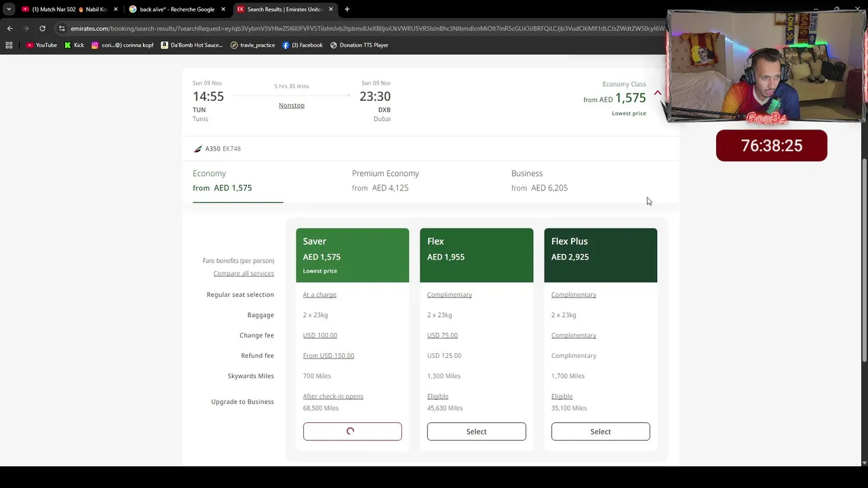Image resolution: width=868 pixels, height=488 pixels.
Task: Close the Match Nar S02 tab
Action: [x=115, y=9]
